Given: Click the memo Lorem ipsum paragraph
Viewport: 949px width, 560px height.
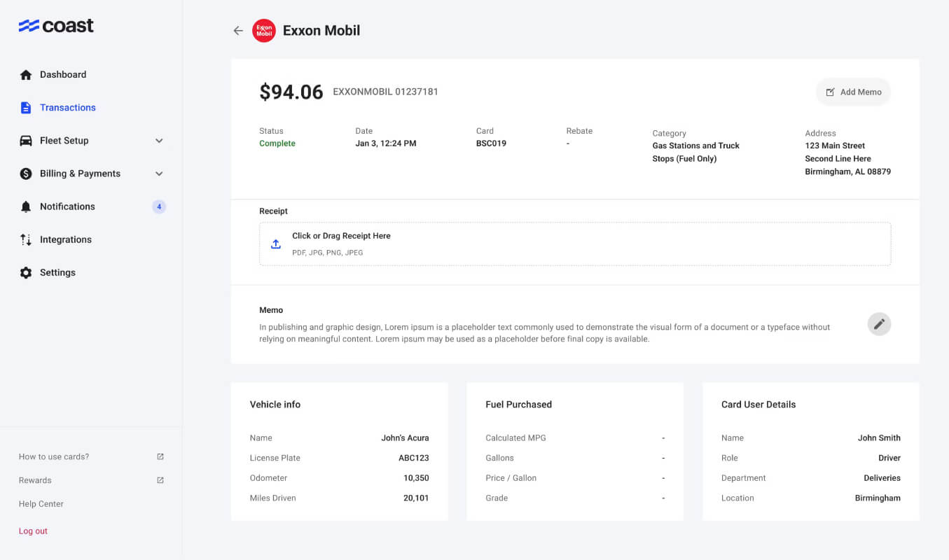Looking at the screenshot, I should (x=545, y=333).
